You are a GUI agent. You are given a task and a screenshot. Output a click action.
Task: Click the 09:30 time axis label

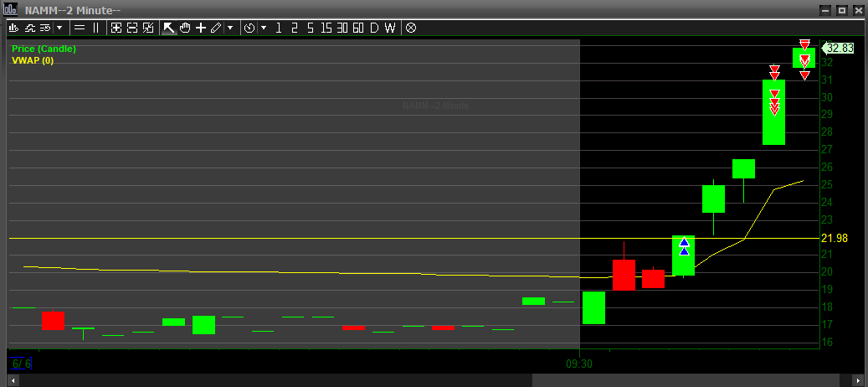tap(579, 364)
